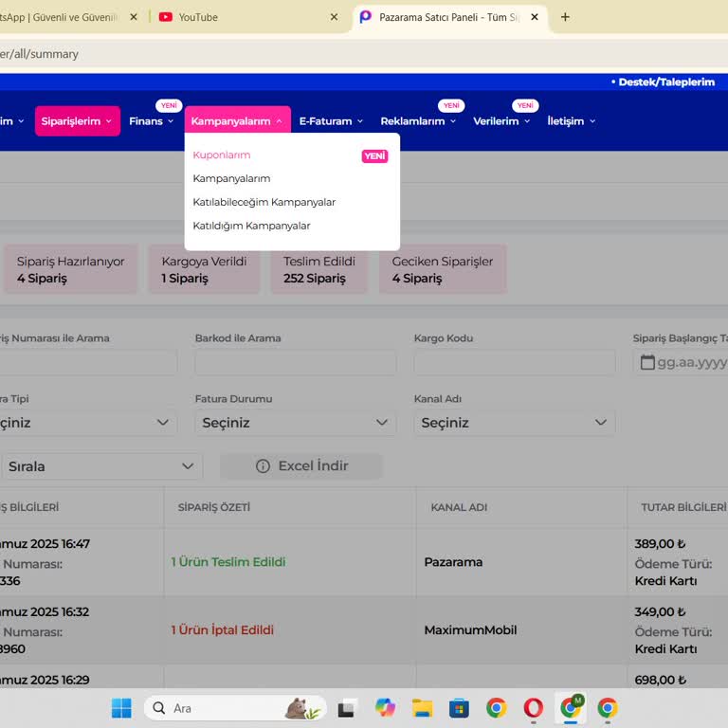Open Katıldığım Kampanyalar from the menu
The width and height of the screenshot is (728, 728).
click(251, 226)
